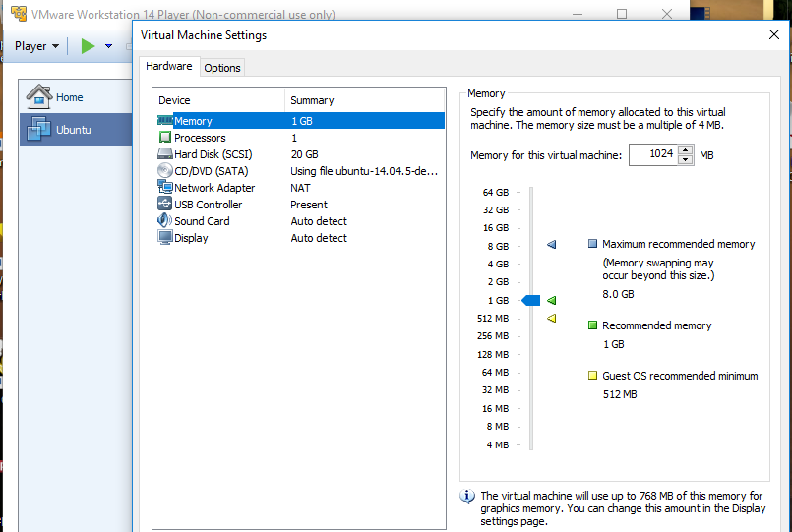792x532 pixels.
Task: Click the blue memory slider handle
Action: 531,300
